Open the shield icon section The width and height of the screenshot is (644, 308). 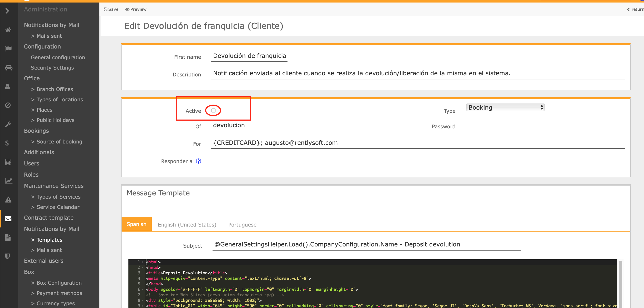tap(8, 256)
